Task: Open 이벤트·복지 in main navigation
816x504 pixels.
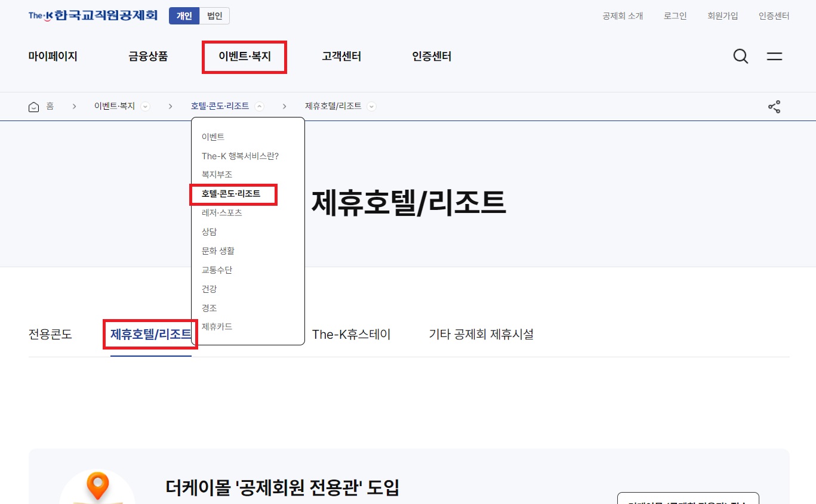Action: tap(245, 57)
